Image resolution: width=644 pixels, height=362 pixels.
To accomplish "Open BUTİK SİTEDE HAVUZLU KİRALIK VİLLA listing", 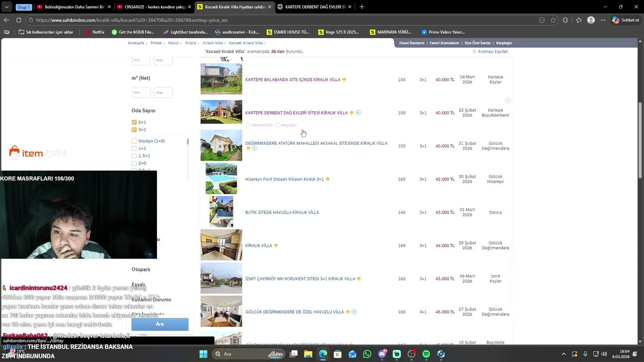I will point(282,212).
